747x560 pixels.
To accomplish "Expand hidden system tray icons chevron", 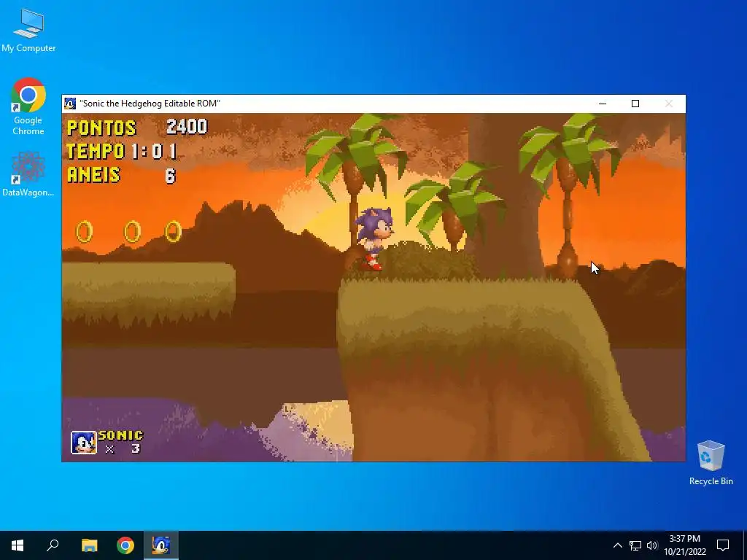I will 617,545.
